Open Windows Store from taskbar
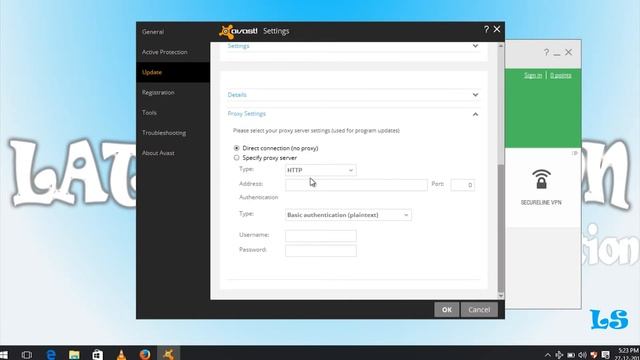 pos(97,355)
